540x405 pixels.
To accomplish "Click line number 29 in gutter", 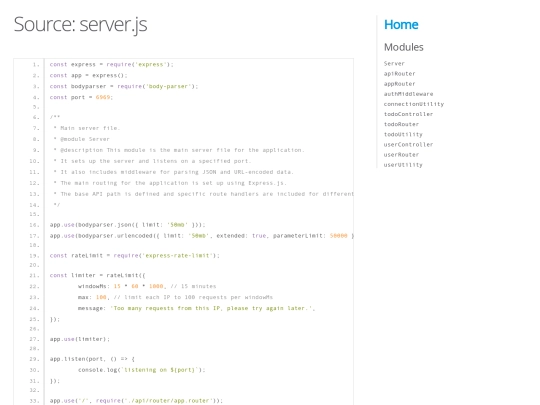I will [x=34, y=360].
